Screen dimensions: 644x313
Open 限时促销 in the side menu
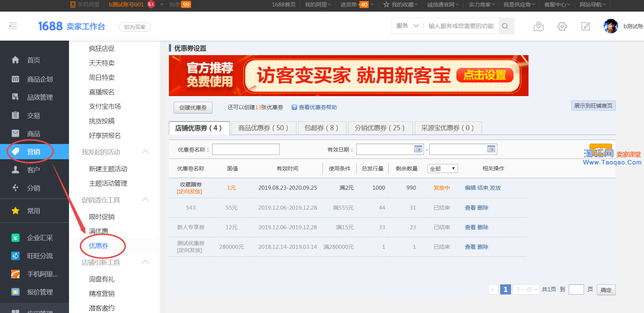click(x=102, y=217)
